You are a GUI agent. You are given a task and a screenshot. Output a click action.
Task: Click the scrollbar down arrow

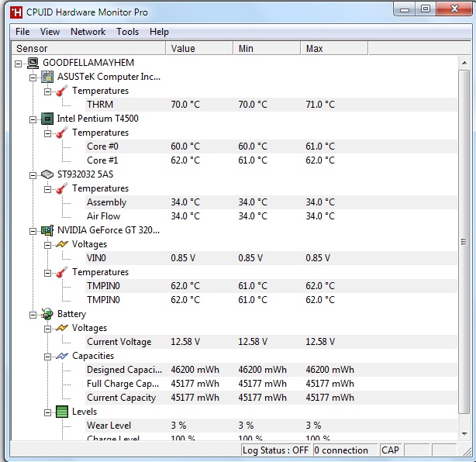pos(464,434)
